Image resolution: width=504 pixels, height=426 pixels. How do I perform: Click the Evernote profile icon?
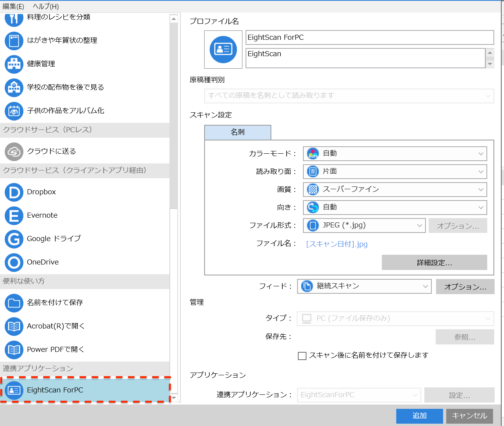14,216
